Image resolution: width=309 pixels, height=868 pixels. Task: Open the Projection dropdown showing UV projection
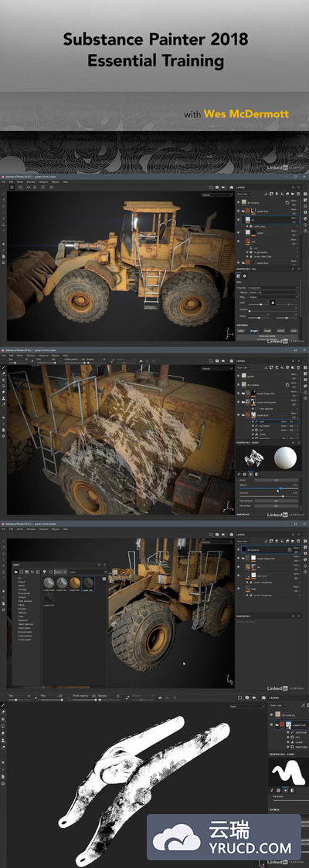(x=273, y=288)
